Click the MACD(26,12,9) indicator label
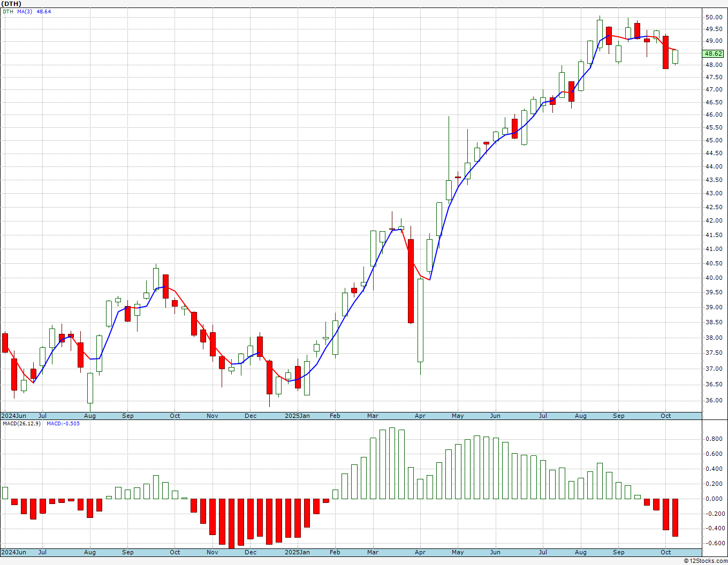The width and height of the screenshot is (728, 565). point(22,423)
